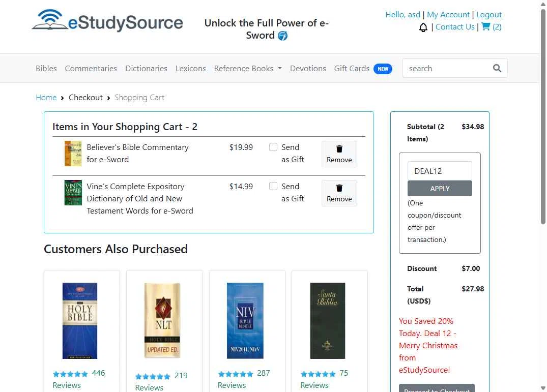Click trash icon for Believer's Bible Commentary
The width and height of the screenshot is (547, 392).
click(339, 149)
